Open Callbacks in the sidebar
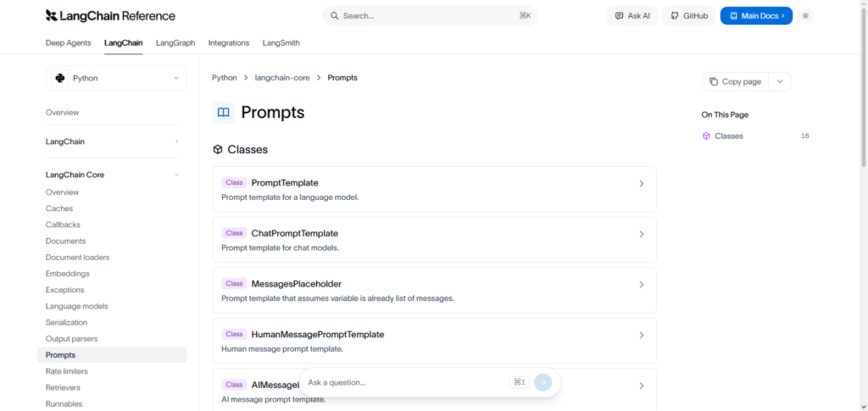This screenshot has width=868, height=411. coord(63,225)
